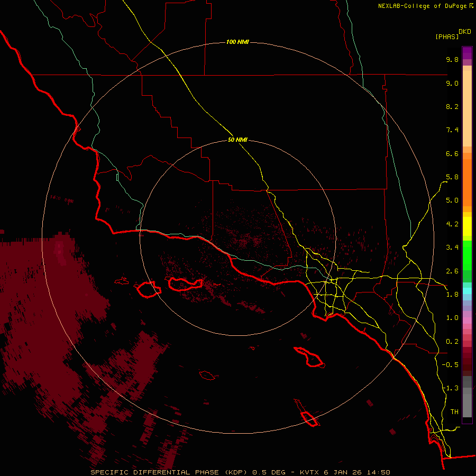Click the 4.2 legend value

tap(452, 224)
